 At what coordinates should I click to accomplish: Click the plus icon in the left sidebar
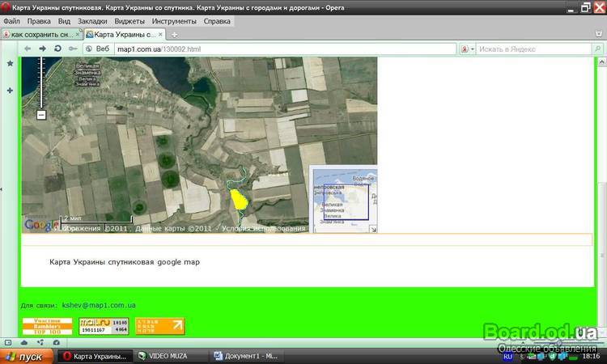[x=10, y=91]
